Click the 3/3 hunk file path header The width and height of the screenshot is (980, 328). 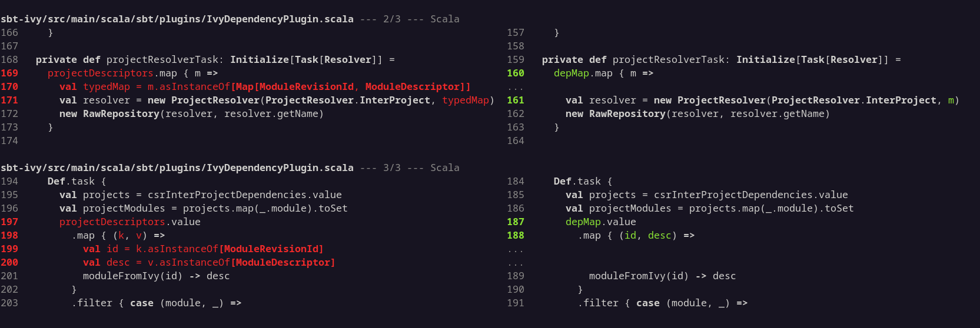177,168
